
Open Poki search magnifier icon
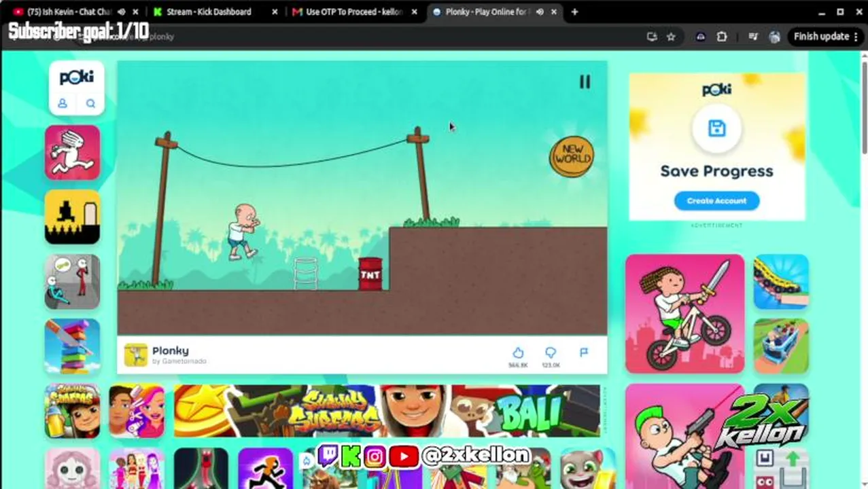(90, 103)
